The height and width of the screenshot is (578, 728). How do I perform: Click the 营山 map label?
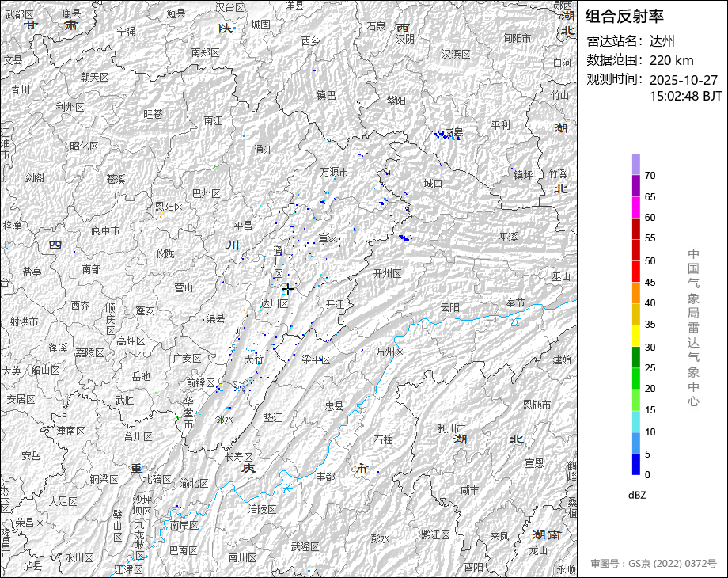[184, 287]
